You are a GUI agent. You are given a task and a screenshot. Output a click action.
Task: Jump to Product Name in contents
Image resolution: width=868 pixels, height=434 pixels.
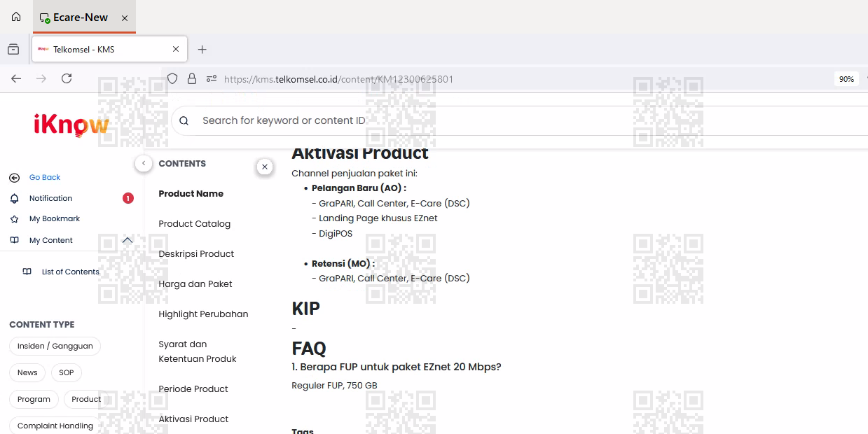[x=191, y=194]
